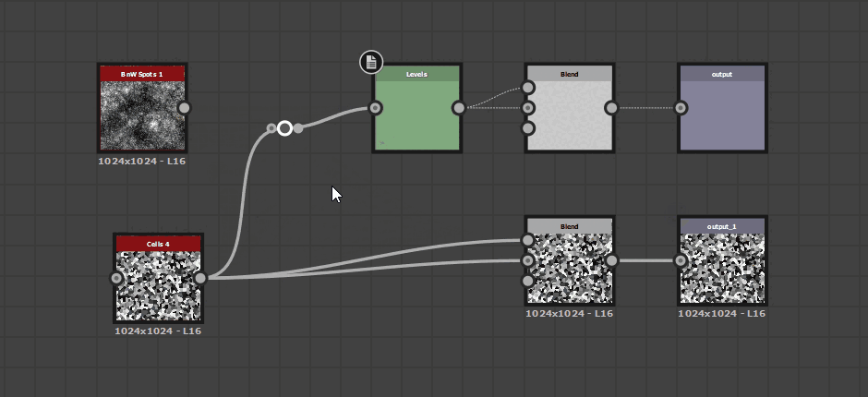868x397 pixels.
Task: Select the Cells 4 node thumbnail
Action: coord(157,285)
